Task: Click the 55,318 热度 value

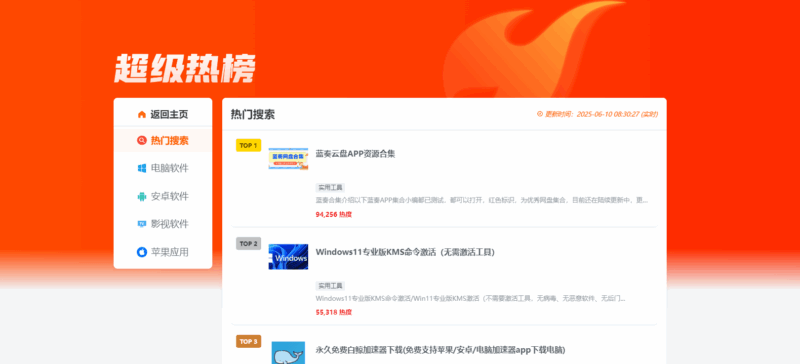Action: point(334,312)
